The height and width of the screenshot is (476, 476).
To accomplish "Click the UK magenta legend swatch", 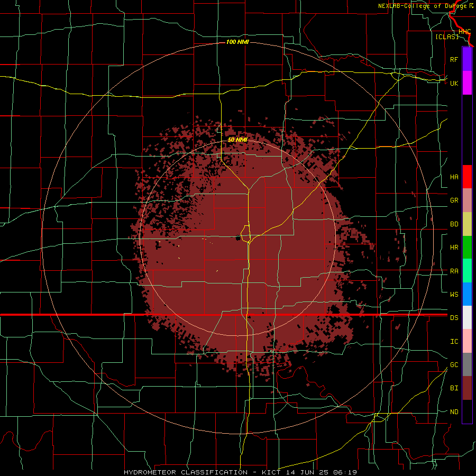I will pos(467,83).
